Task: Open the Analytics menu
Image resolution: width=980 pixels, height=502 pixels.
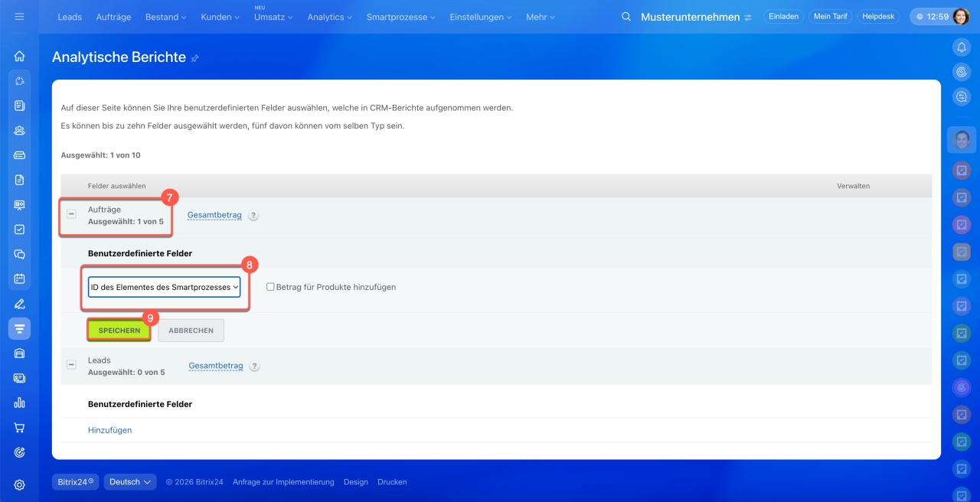Action: 329,17
